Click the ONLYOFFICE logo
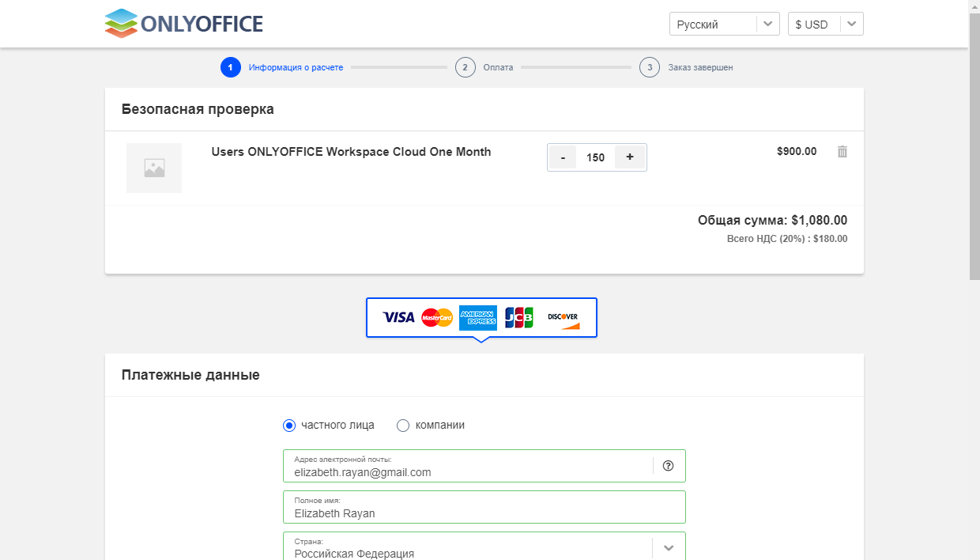 click(x=183, y=24)
